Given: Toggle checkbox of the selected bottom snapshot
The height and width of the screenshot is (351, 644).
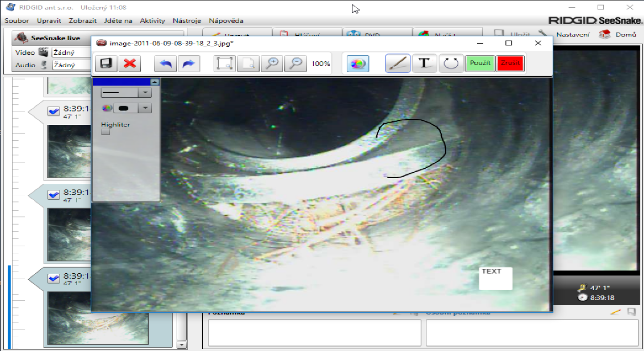Looking at the screenshot, I should click(54, 279).
